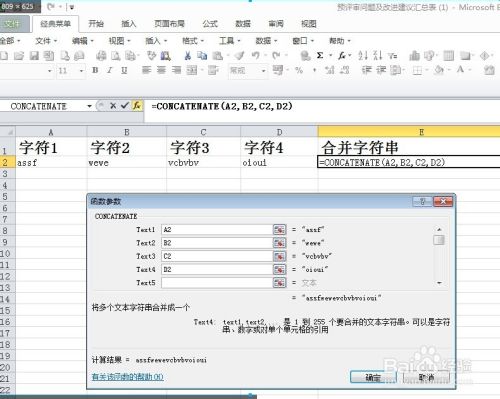Switch to the 页面布局 ribbon tab
Screen dimensions: 500x399
pyautogui.click(x=169, y=24)
